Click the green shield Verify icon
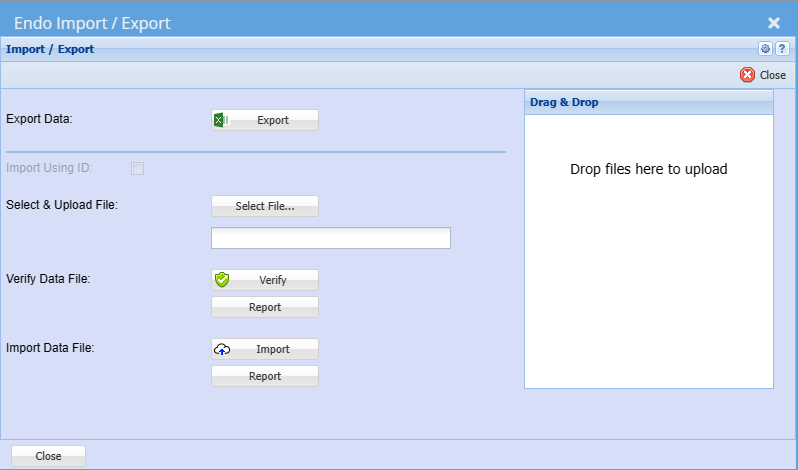798x470 pixels. (222, 280)
